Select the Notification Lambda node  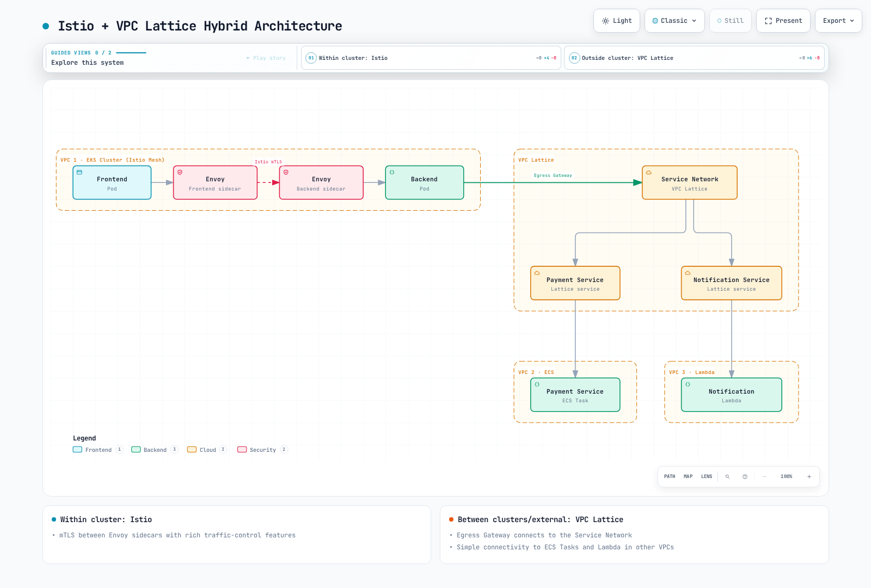coord(732,395)
